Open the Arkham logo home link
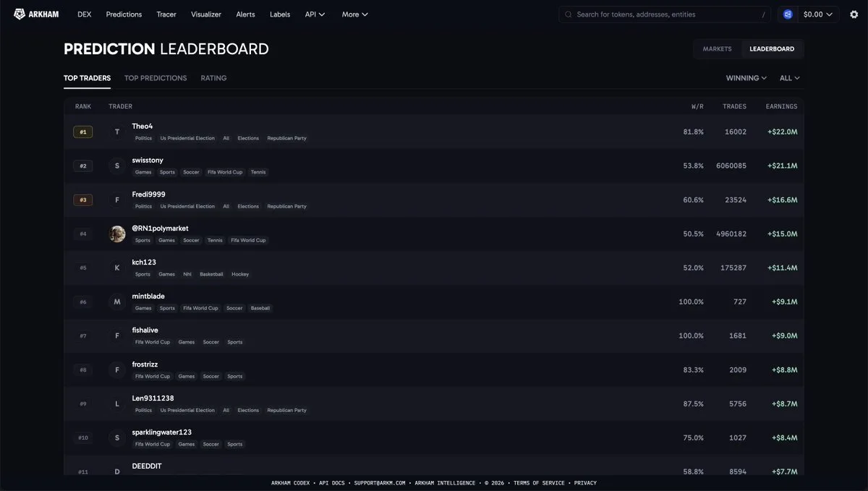 point(36,14)
